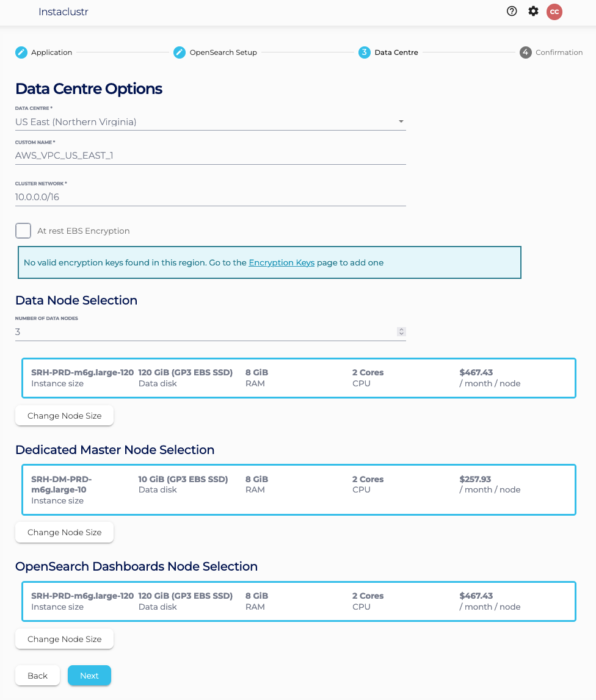The height and width of the screenshot is (700, 596).
Task: Expand the Data Centre region dropdown
Action: pos(401,121)
